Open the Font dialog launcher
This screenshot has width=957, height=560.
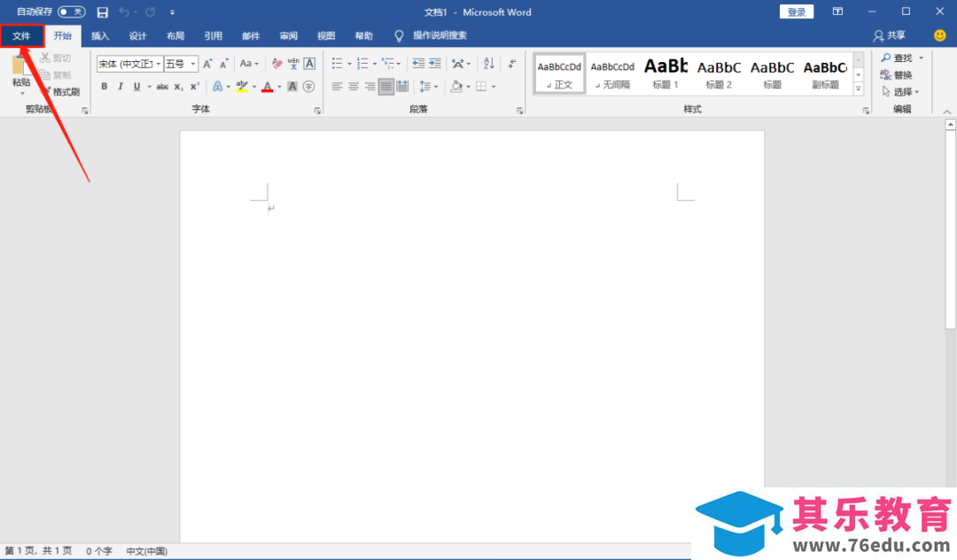click(x=317, y=111)
